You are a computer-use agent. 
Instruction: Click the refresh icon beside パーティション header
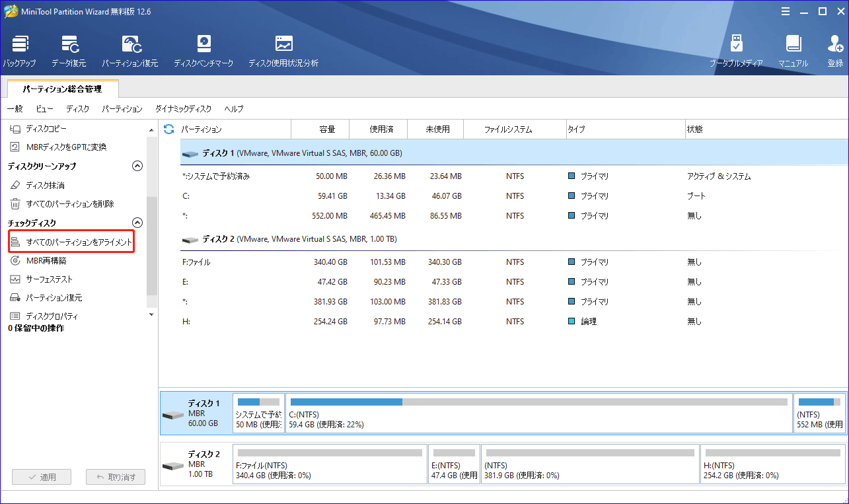170,129
